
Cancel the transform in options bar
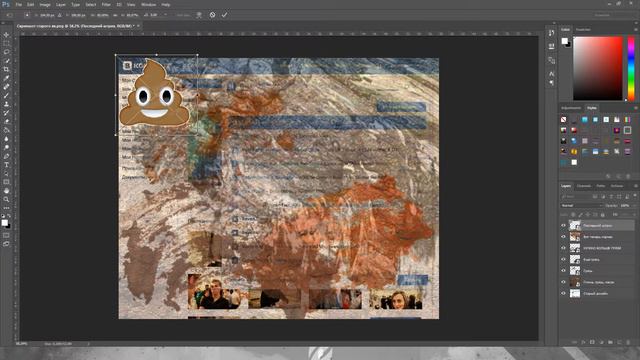212,15
